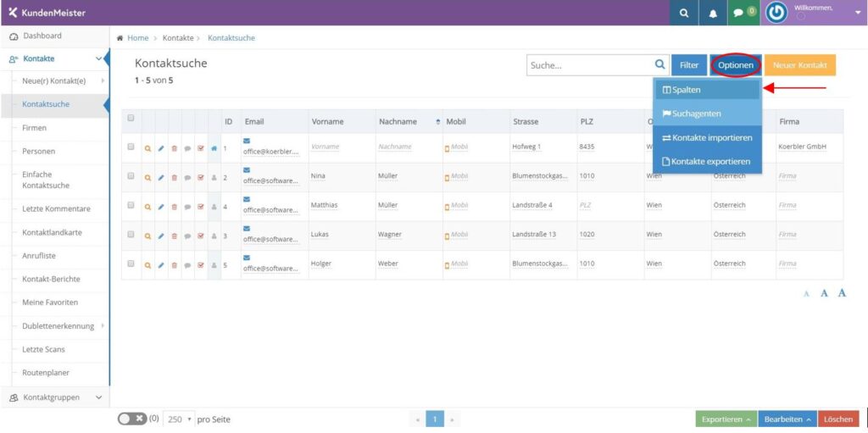The width and height of the screenshot is (868, 433).
Task: Set the medium font size A
Action: tap(824, 293)
